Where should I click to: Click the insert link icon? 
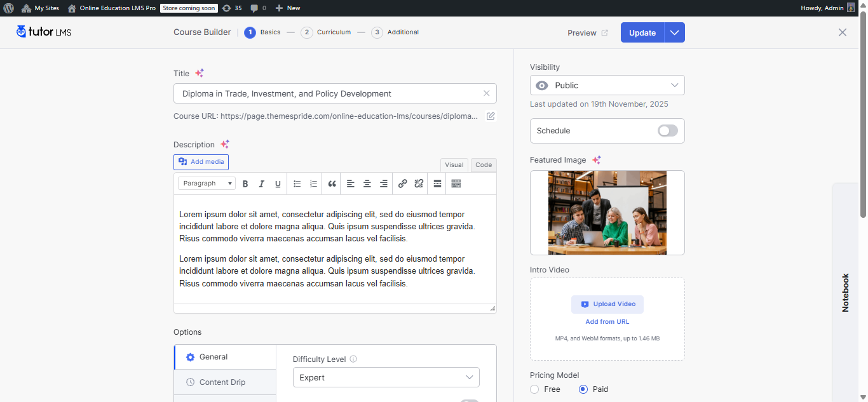(402, 184)
